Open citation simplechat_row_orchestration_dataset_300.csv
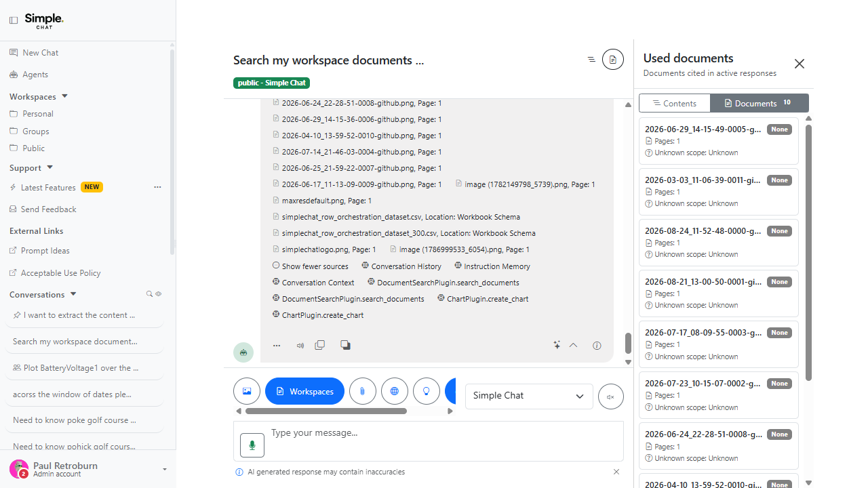The image size is (868, 488). pyautogui.click(x=404, y=233)
